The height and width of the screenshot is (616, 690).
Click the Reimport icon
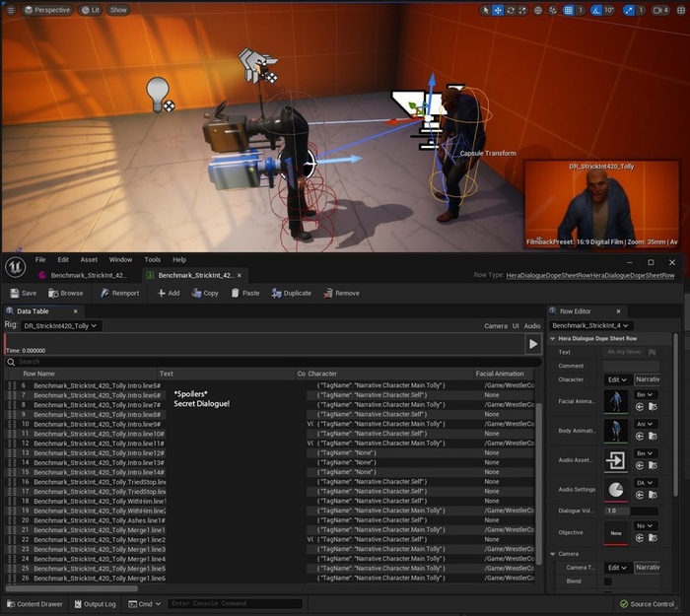103,293
